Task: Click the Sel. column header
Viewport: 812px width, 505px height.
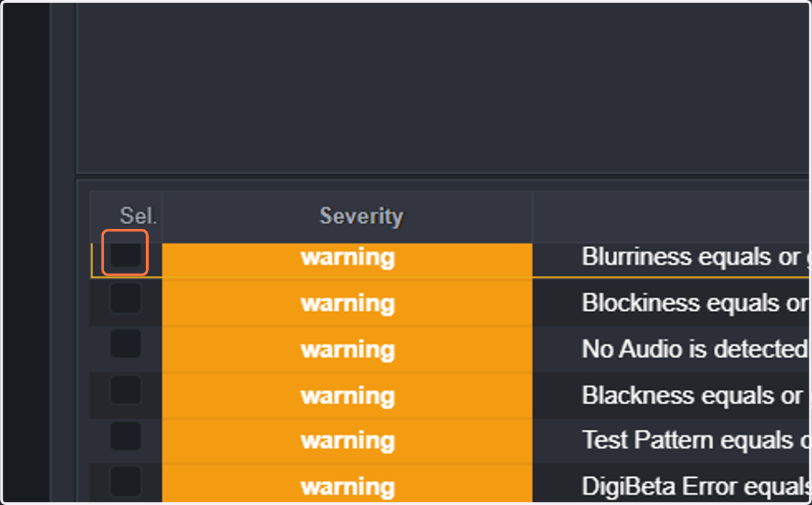Action: click(126, 217)
